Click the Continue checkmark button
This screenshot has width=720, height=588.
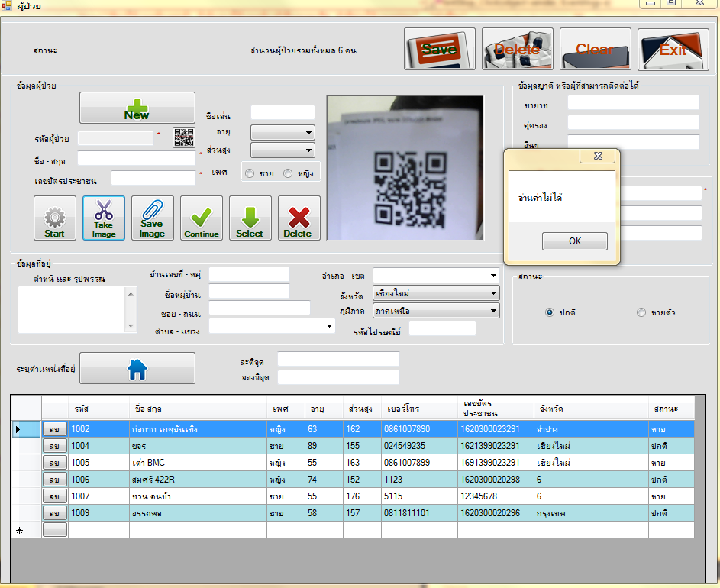pyautogui.click(x=202, y=218)
